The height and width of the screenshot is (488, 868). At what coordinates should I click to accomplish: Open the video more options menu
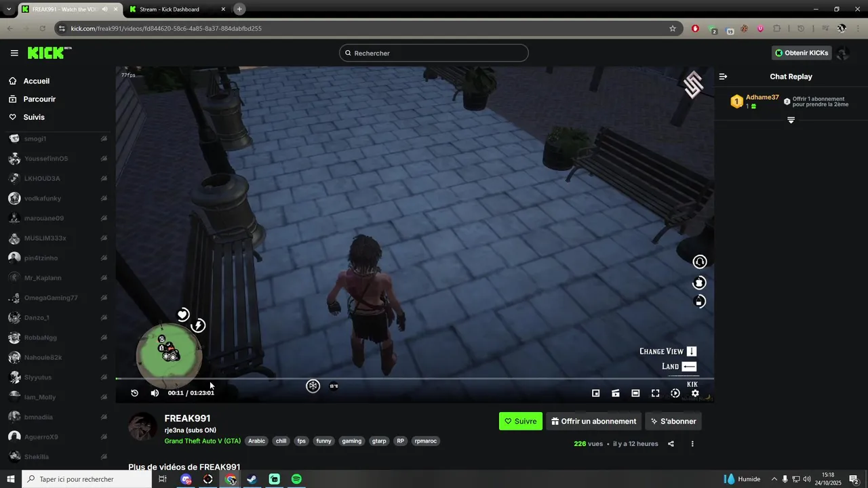692,444
